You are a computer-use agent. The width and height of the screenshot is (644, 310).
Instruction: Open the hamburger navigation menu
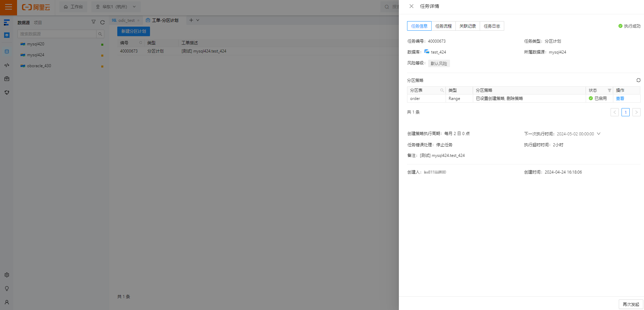[x=9, y=7]
